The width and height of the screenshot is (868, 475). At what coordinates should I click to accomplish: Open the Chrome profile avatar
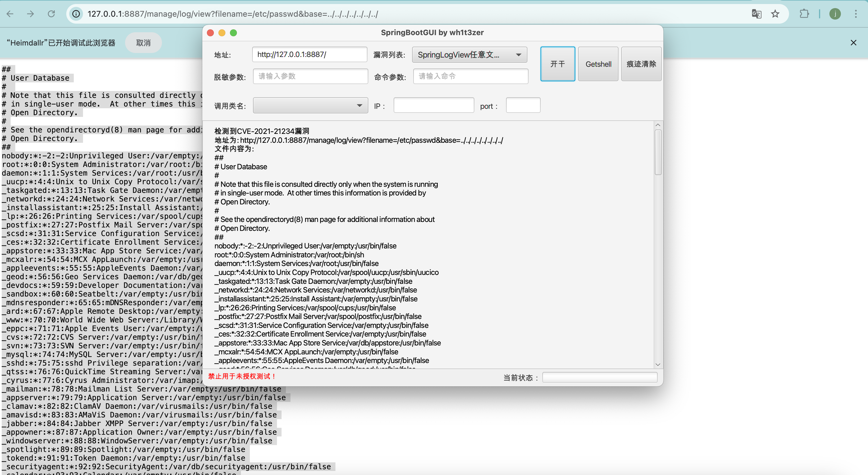tap(835, 14)
